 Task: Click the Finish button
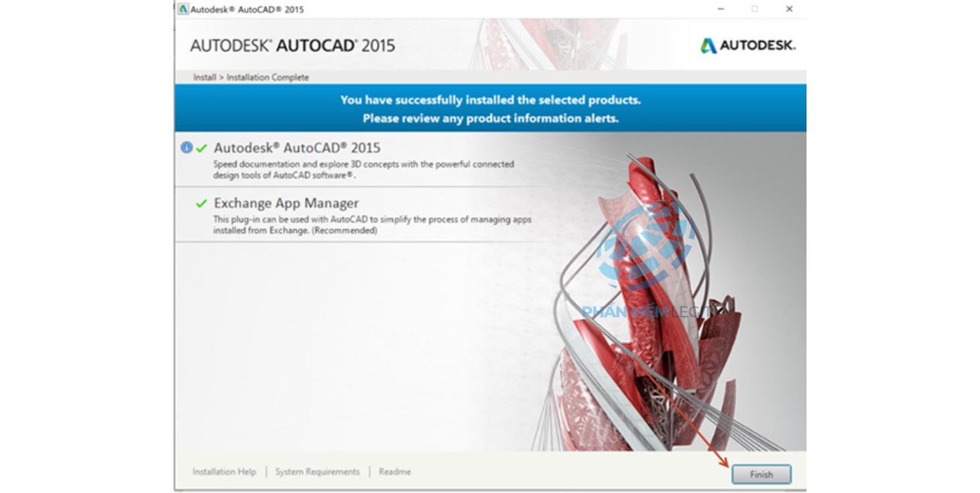(x=761, y=474)
